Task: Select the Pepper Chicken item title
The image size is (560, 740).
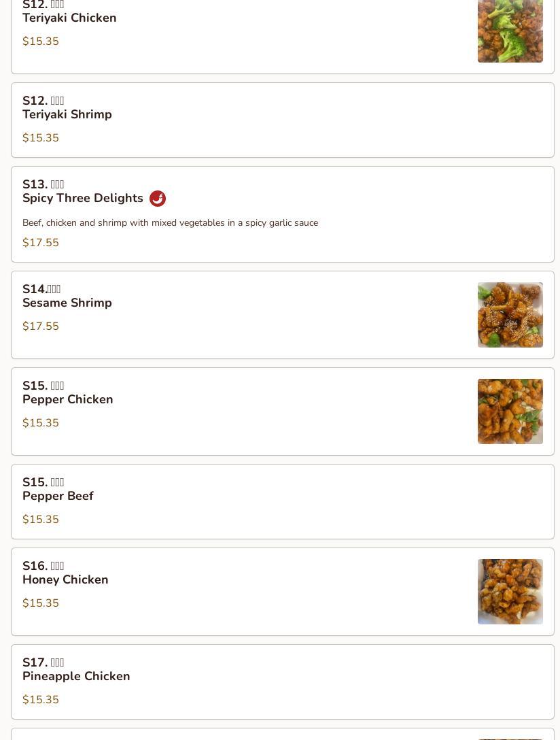Action: coord(68,399)
